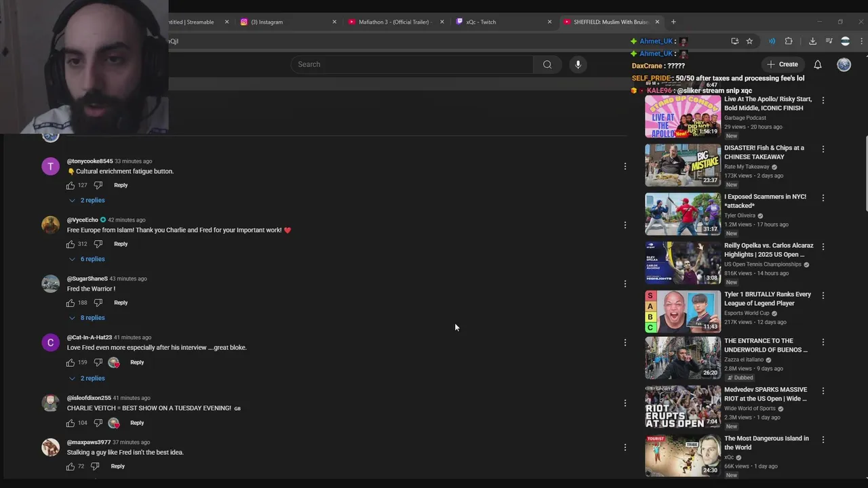This screenshot has width=868, height=488.
Task: Reply to @maxpaws3977's comment
Action: click(x=117, y=466)
